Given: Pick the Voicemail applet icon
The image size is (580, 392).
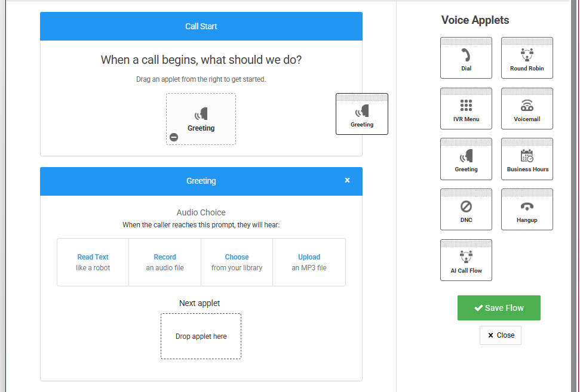Looking at the screenshot, I should pos(527,109).
